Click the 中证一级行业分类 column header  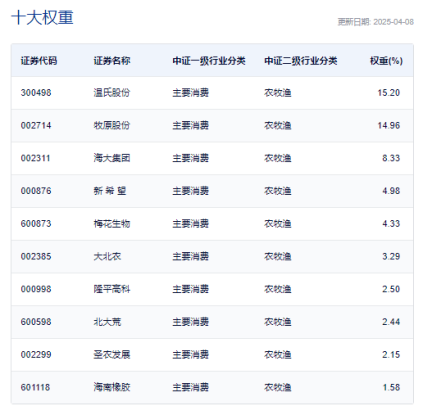(209, 61)
